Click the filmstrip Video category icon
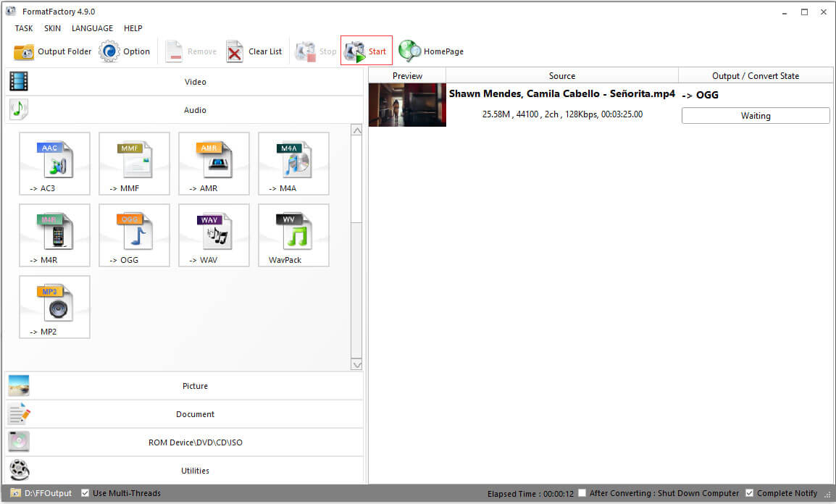This screenshot has height=504, width=836. [19, 82]
